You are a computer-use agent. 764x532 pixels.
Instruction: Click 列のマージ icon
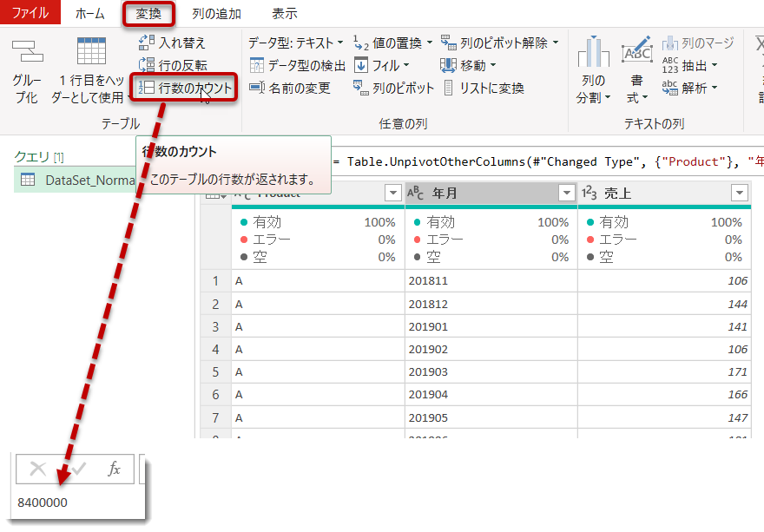(x=670, y=43)
